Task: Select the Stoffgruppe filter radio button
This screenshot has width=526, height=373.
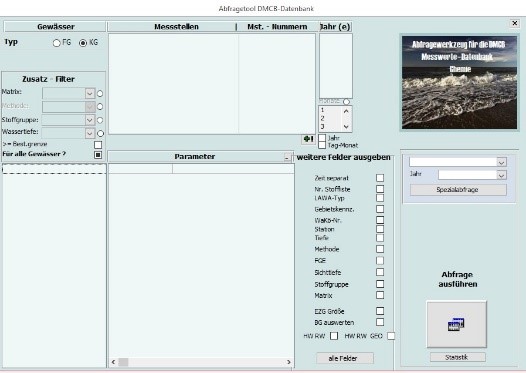Action: pyautogui.click(x=100, y=120)
